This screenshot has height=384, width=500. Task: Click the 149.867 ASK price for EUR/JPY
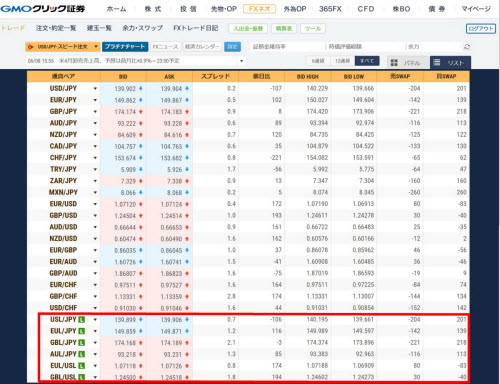171,100
